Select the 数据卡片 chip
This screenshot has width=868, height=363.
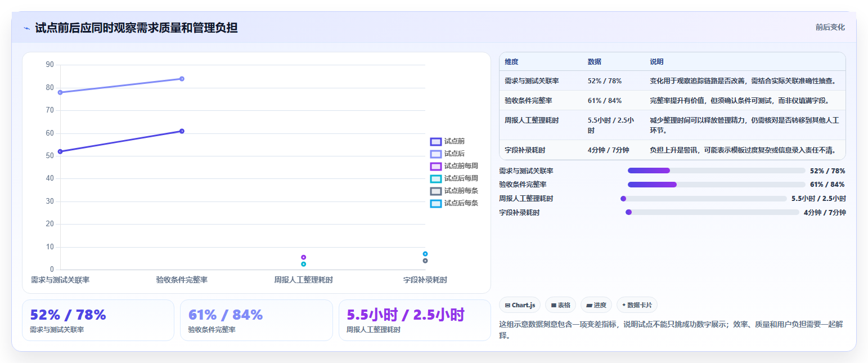click(x=637, y=305)
